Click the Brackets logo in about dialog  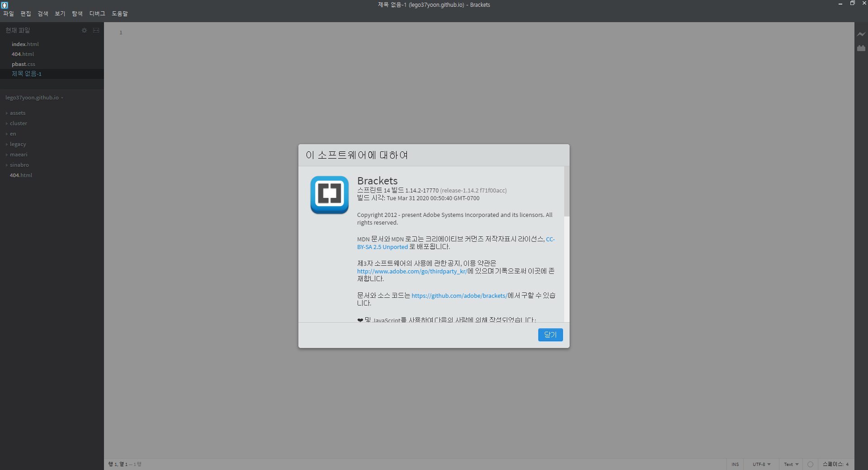click(330, 195)
